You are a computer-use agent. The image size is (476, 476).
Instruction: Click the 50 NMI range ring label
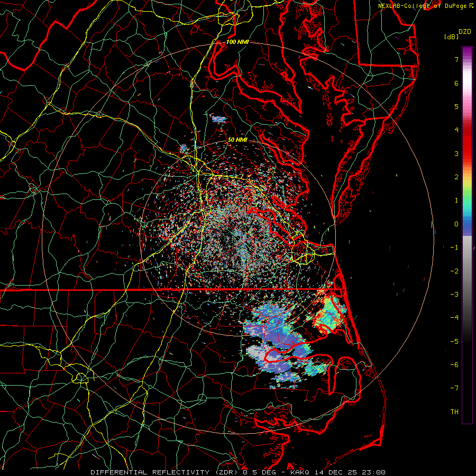coord(237,140)
